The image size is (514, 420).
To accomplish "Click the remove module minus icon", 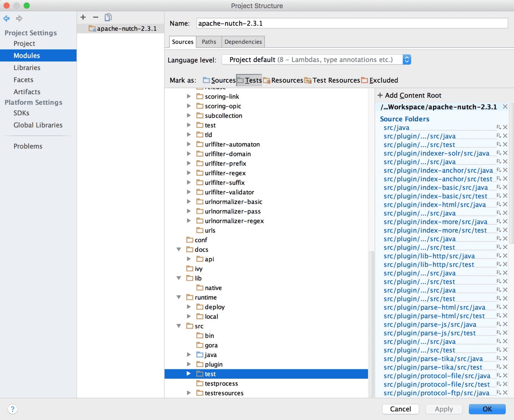I will click(x=95, y=17).
